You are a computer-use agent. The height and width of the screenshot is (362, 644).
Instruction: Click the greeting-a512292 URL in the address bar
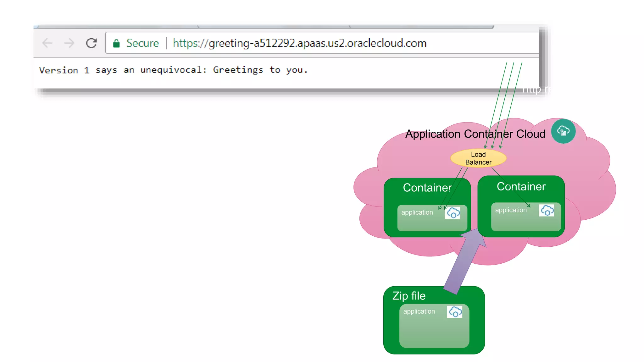300,43
